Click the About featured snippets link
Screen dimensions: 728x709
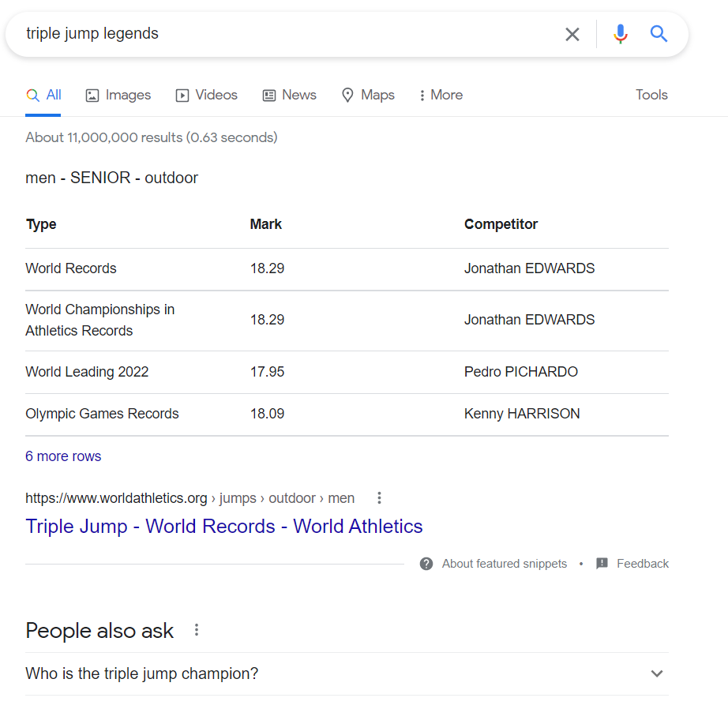coord(505,564)
